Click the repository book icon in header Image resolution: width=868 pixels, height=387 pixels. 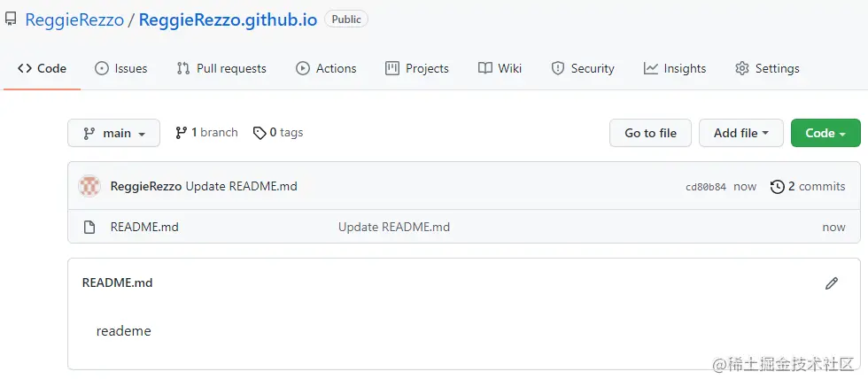[11, 20]
